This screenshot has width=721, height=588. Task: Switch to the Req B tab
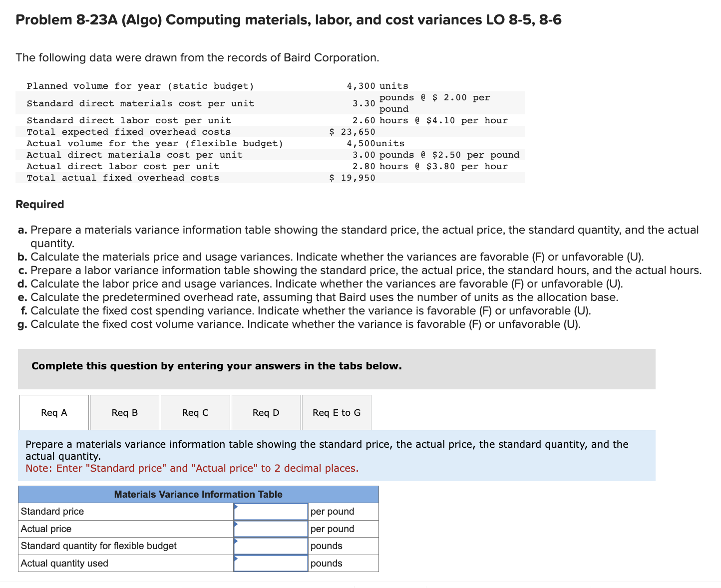click(x=124, y=412)
